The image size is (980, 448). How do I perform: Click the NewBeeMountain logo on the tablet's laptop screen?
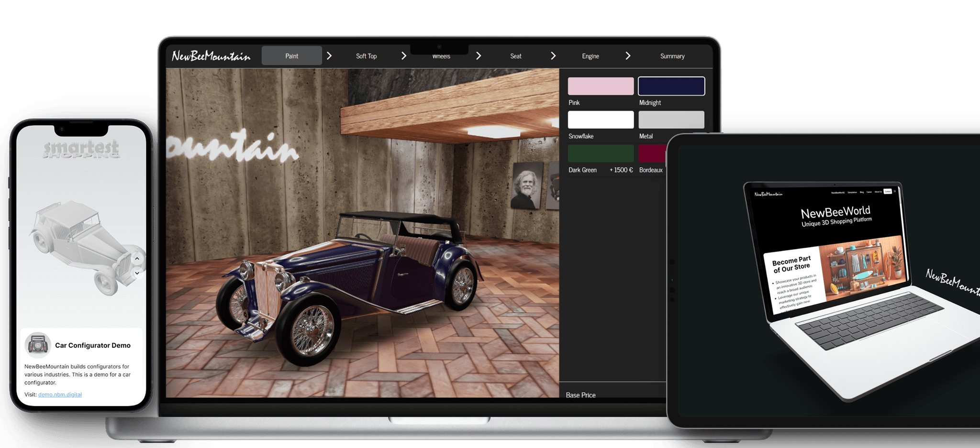click(x=768, y=194)
